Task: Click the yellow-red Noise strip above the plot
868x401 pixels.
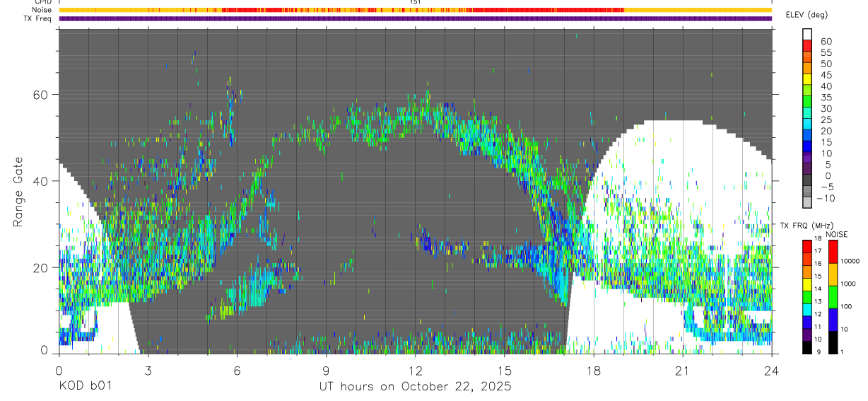Action: click(x=415, y=10)
